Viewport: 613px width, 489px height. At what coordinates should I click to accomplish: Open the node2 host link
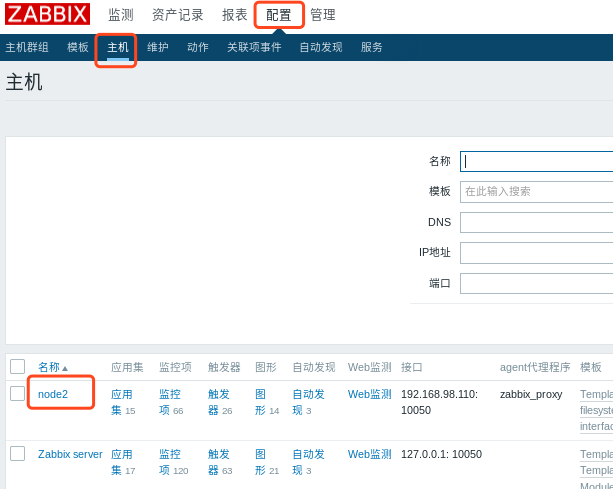(53, 394)
